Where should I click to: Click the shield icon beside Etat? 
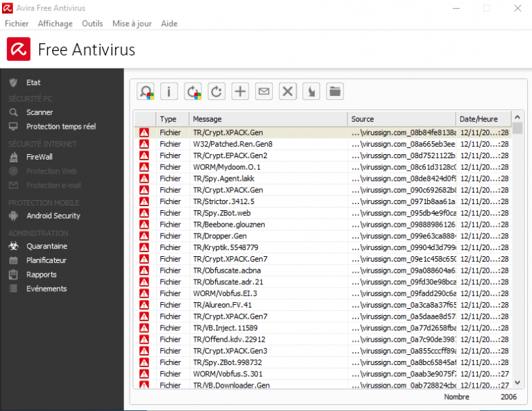(13, 82)
